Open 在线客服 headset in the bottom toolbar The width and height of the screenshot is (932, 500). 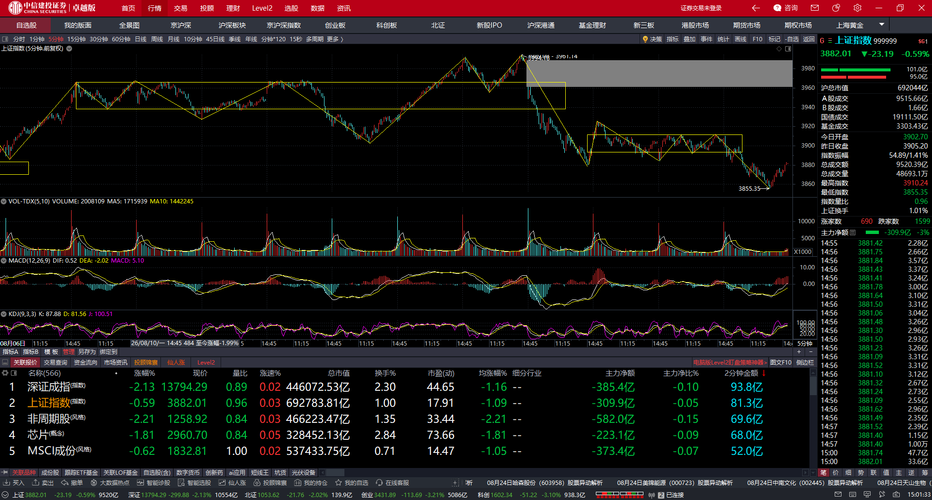[392, 483]
